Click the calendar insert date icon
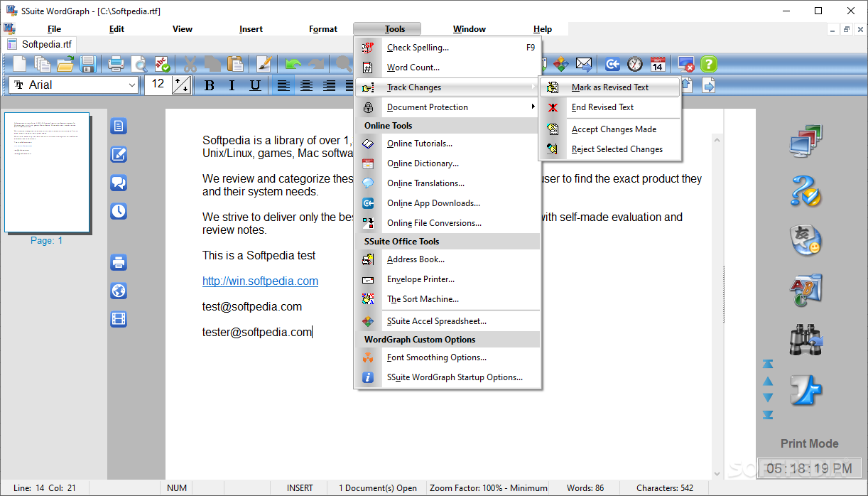868x496 pixels. tap(658, 65)
